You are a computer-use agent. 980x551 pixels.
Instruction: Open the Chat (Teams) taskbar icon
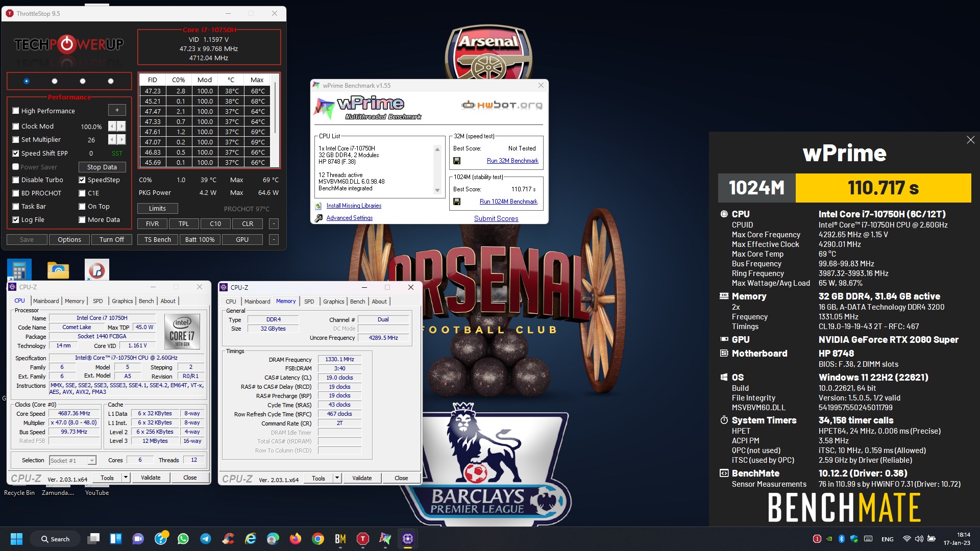tap(138, 539)
